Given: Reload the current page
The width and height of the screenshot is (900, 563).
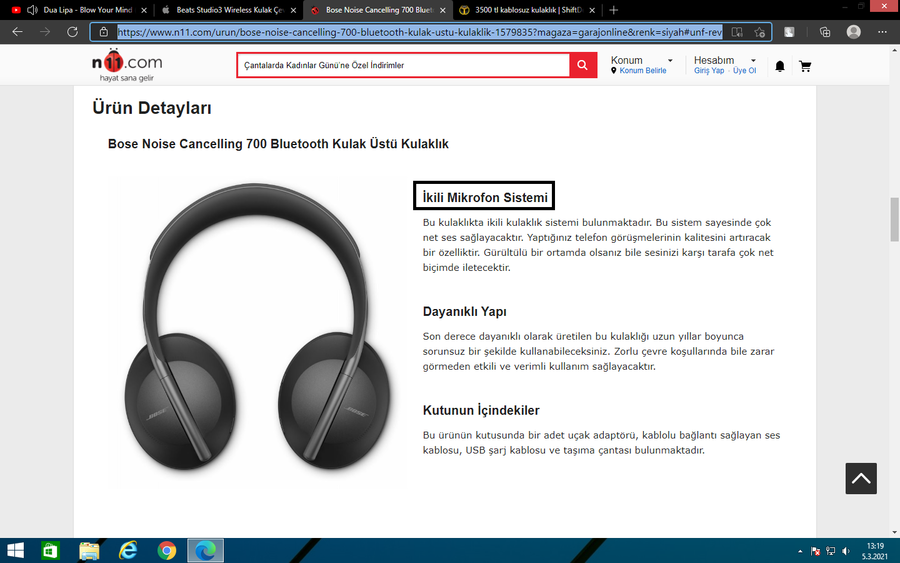Looking at the screenshot, I should point(72,32).
